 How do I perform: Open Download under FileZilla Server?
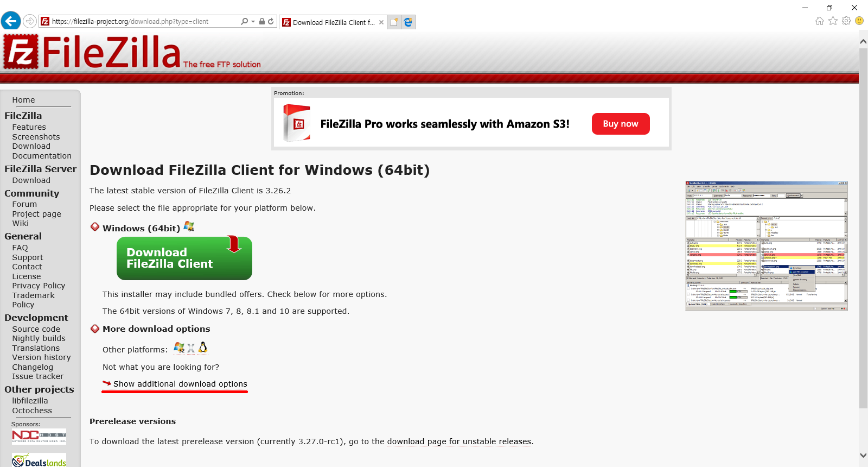31,180
